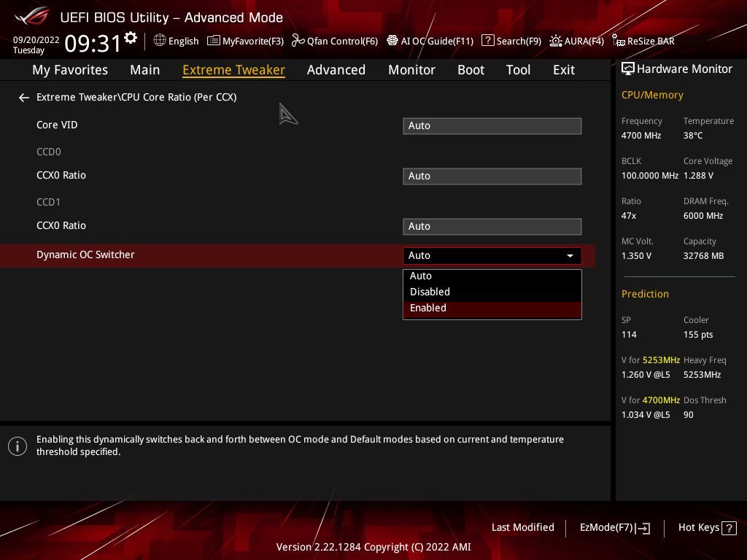Click AURA(F4) label
747x560 pixels.
[584, 41]
